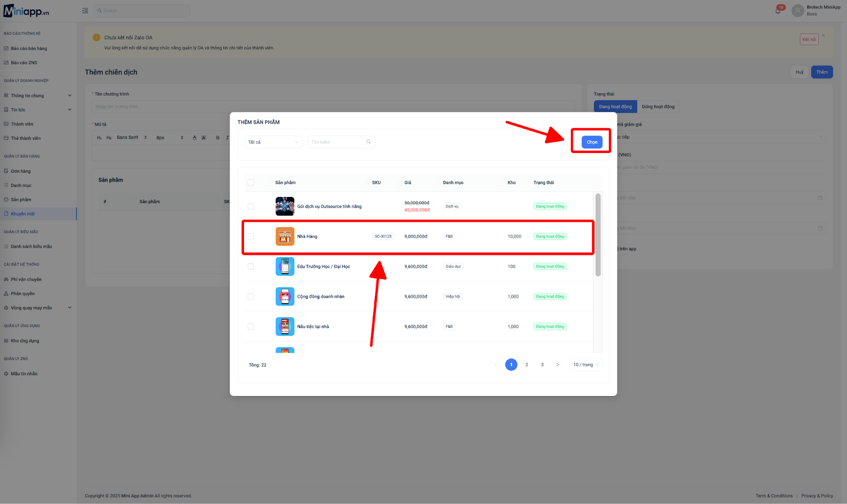
Task: Open Thành viên in sidebar
Action: (x=22, y=124)
